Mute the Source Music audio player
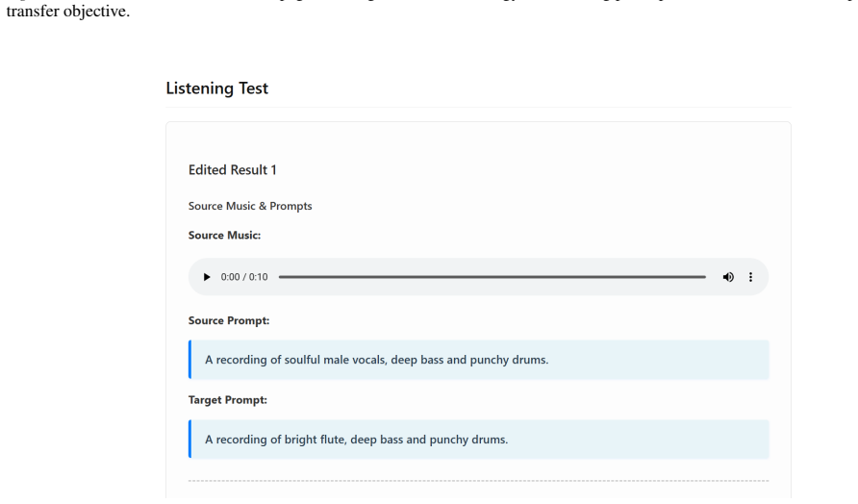 (x=728, y=277)
